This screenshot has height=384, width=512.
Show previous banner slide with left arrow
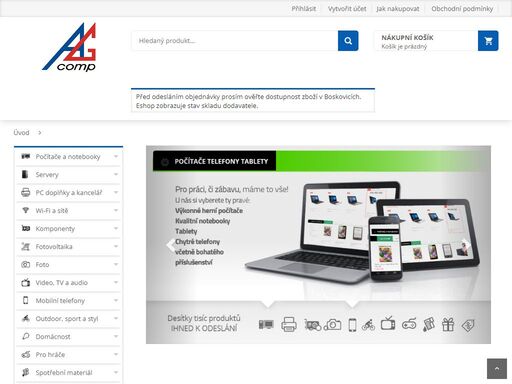click(170, 245)
